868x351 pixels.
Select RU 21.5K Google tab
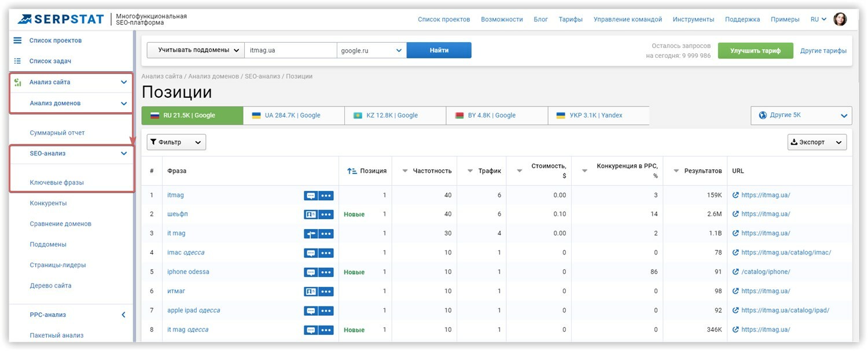(192, 116)
